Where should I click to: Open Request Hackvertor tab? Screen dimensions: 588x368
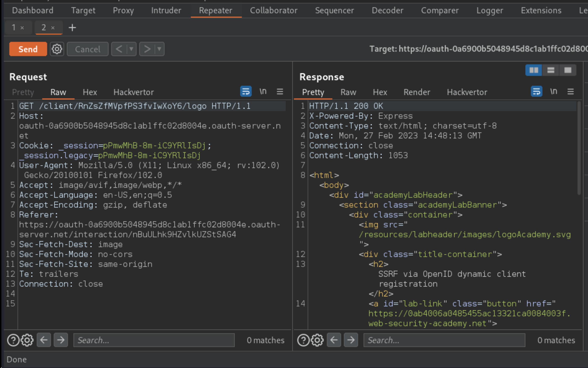click(134, 92)
